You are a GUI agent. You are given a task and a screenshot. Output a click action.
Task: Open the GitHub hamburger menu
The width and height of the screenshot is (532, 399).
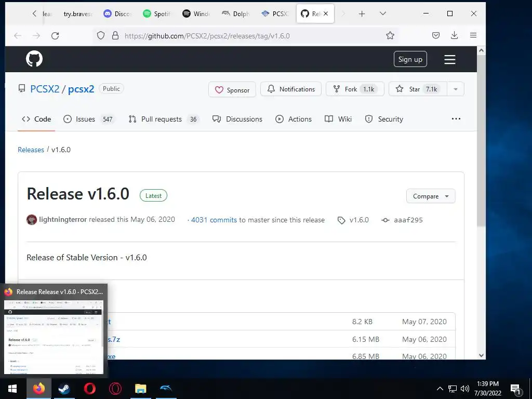450,59
